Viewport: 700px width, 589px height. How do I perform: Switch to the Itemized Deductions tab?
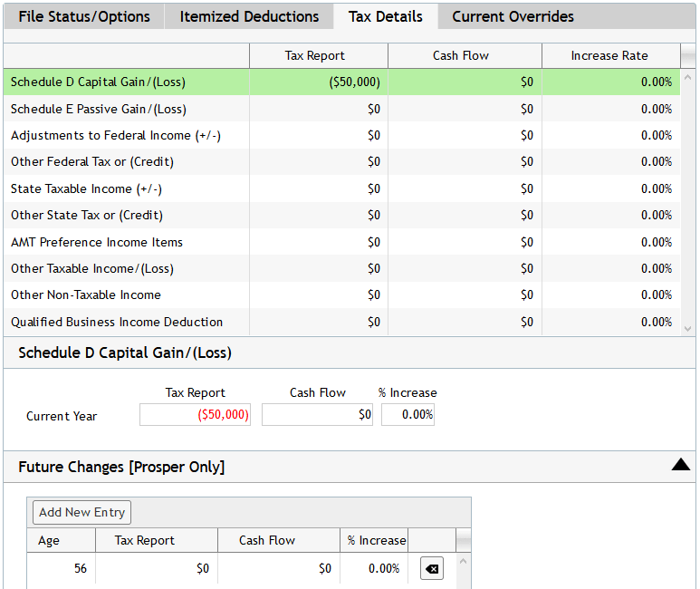point(249,16)
